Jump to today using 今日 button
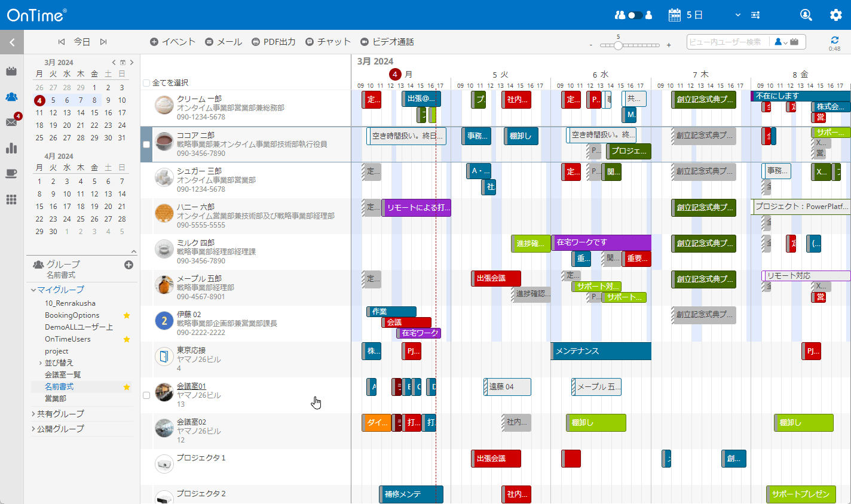Screen dimensions: 851x504 [82, 41]
